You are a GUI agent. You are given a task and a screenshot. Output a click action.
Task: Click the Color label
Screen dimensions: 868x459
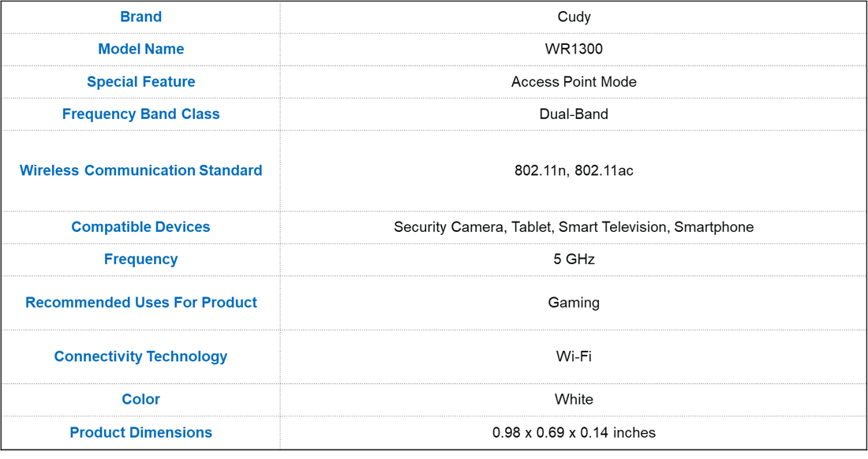pos(140,399)
